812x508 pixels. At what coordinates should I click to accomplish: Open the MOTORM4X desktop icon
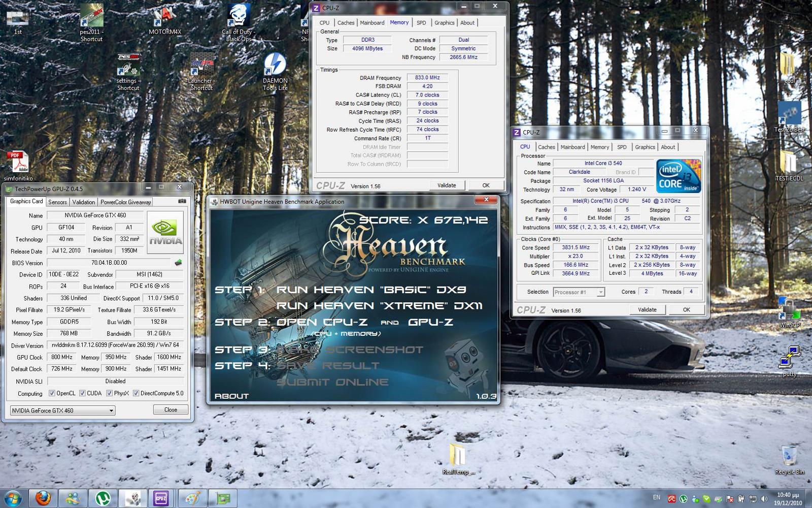(165, 20)
